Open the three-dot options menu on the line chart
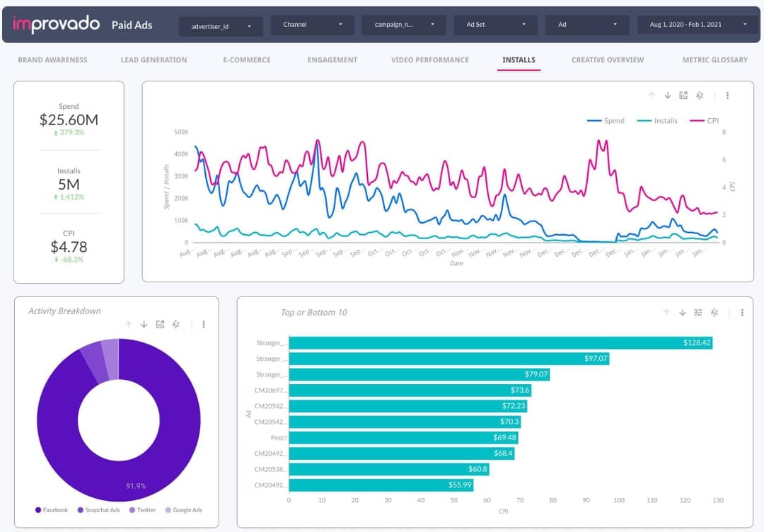Viewport: 764px width, 532px height. (x=728, y=95)
